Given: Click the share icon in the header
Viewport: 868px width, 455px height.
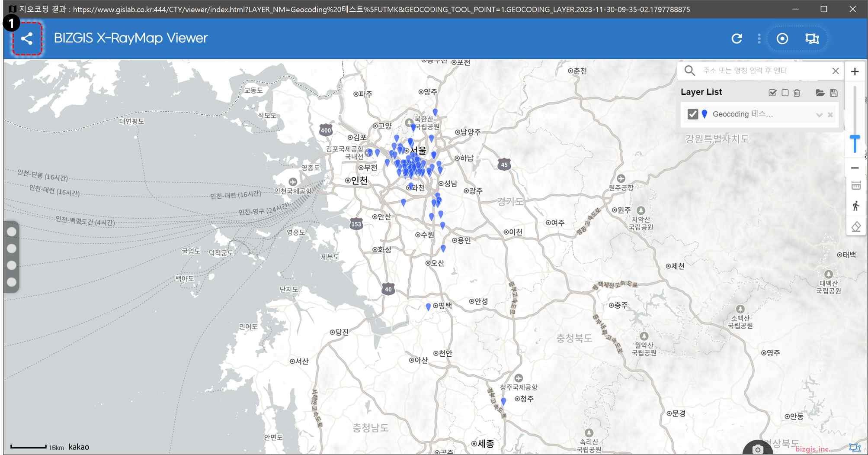Looking at the screenshot, I should pyautogui.click(x=27, y=39).
